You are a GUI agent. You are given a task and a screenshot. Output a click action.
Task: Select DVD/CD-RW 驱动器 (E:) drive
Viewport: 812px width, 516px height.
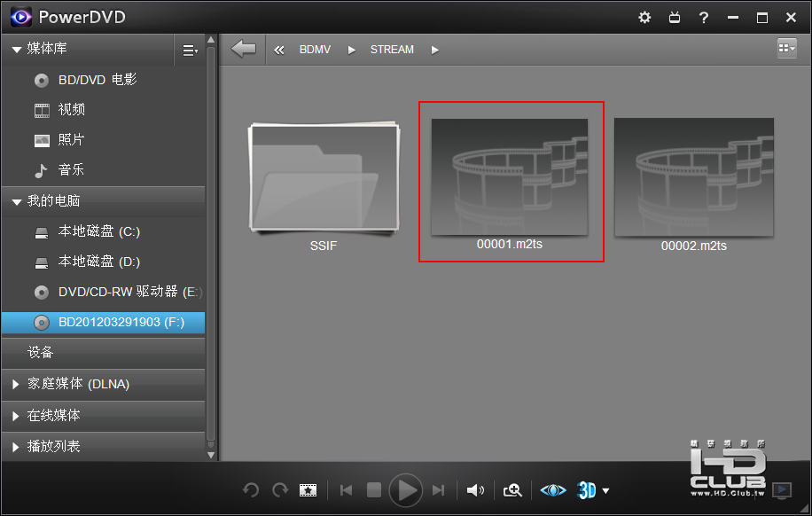tap(130, 292)
